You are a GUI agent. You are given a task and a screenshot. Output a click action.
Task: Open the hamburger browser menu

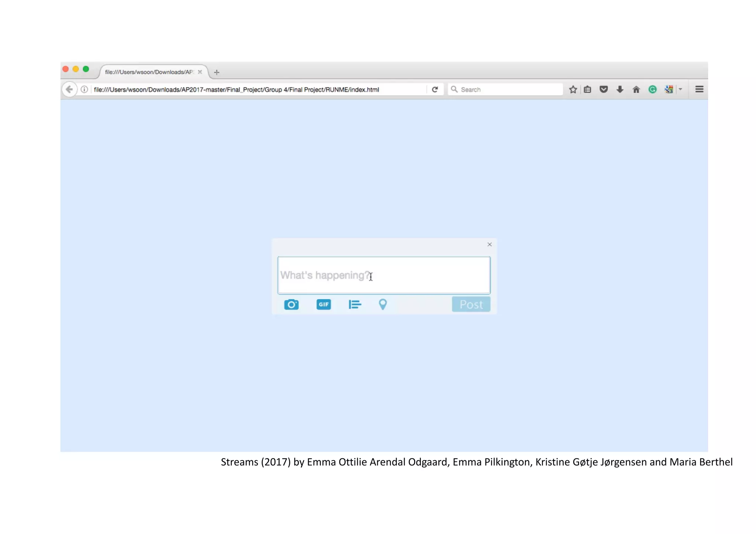699,89
